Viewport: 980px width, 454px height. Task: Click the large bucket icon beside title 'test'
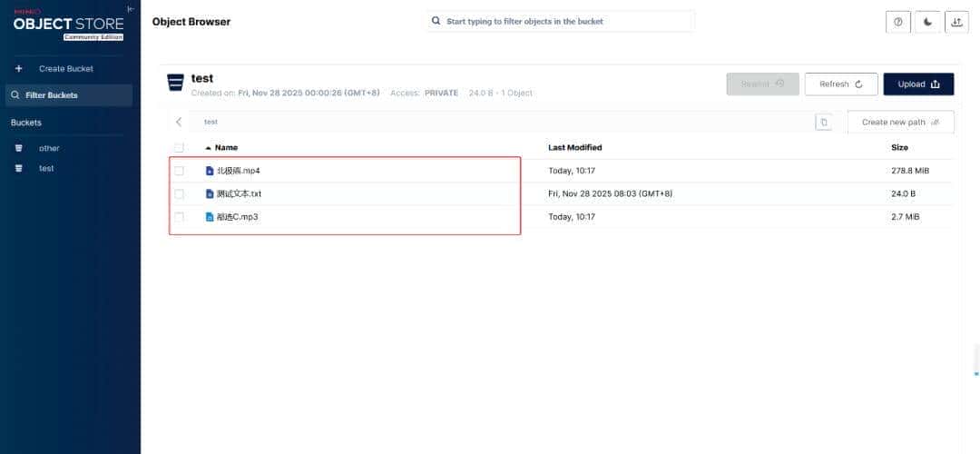[x=176, y=84]
